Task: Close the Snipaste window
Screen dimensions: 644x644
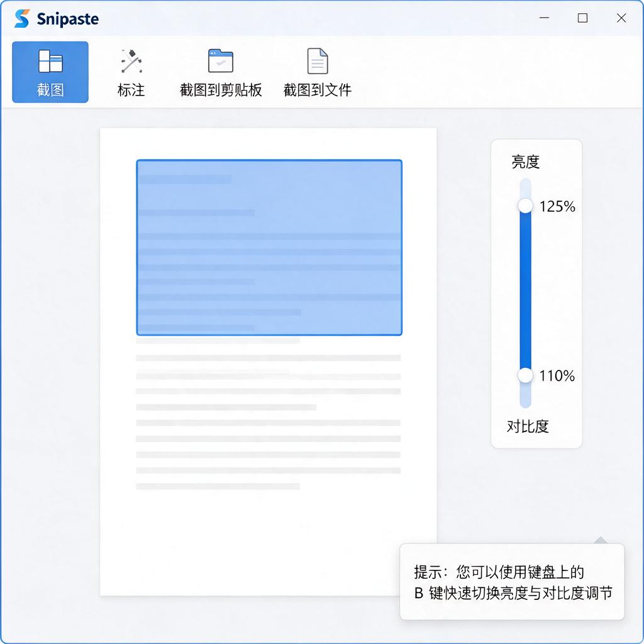Action: click(x=621, y=18)
